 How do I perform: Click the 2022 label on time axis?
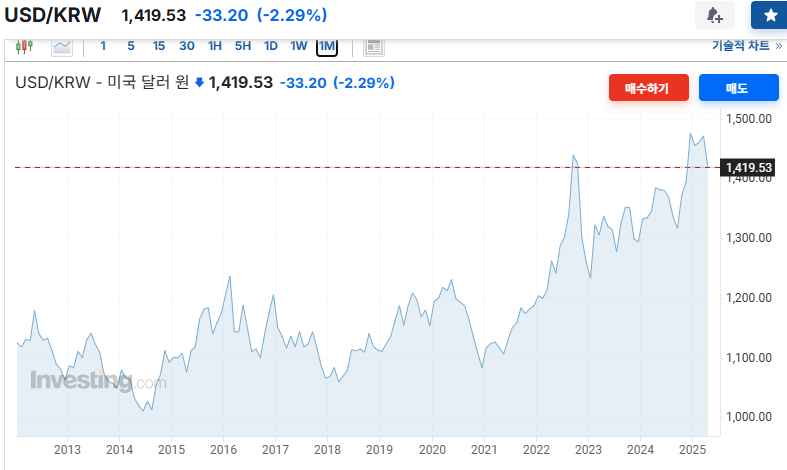point(537,450)
